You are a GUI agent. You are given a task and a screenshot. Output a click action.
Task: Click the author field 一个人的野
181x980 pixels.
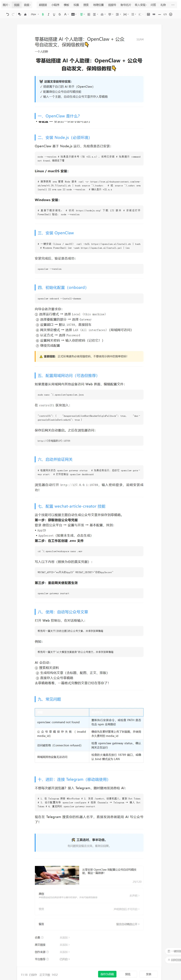pos(42,51)
